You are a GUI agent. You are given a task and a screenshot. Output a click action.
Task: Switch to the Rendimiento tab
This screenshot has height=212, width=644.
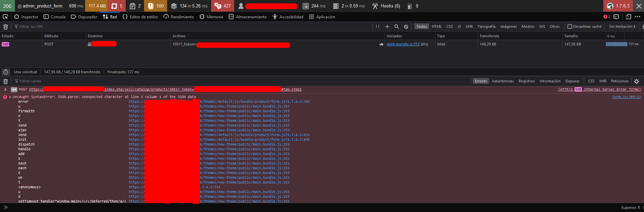[x=179, y=17]
